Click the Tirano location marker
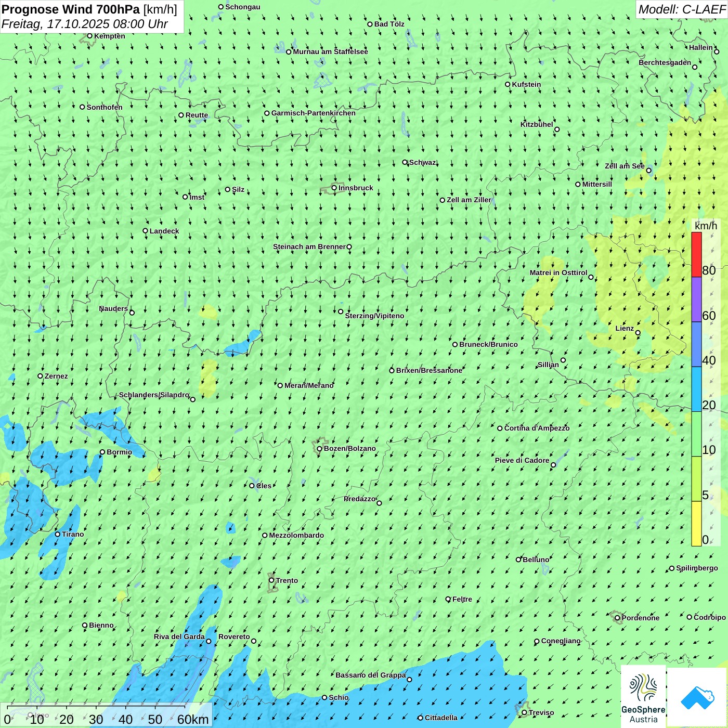The height and width of the screenshot is (728, 728). [58, 534]
